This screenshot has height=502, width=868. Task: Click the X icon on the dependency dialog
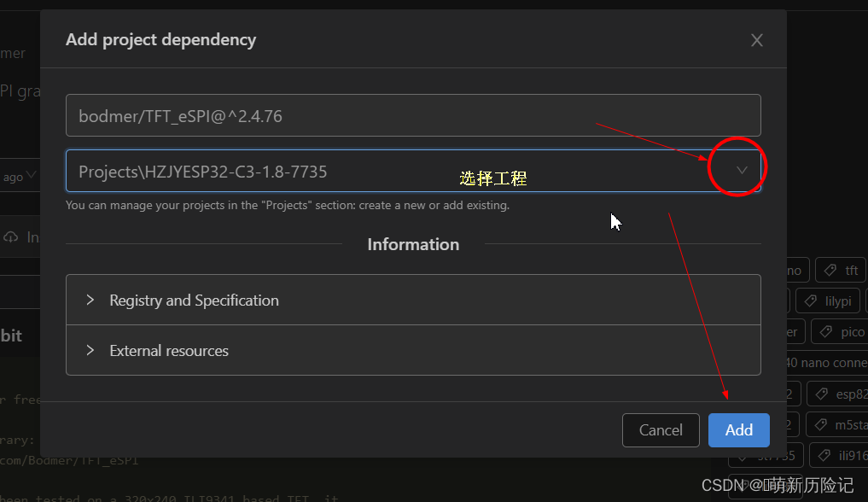756,39
